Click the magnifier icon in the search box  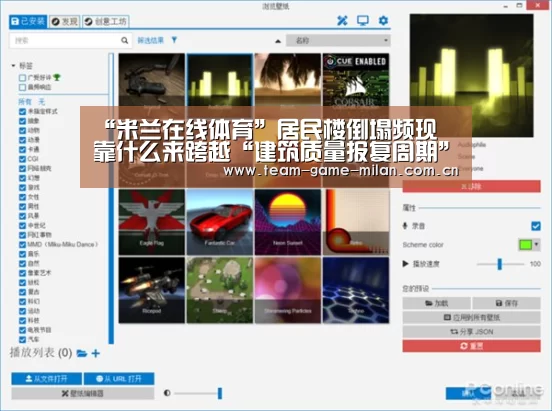pos(125,41)
